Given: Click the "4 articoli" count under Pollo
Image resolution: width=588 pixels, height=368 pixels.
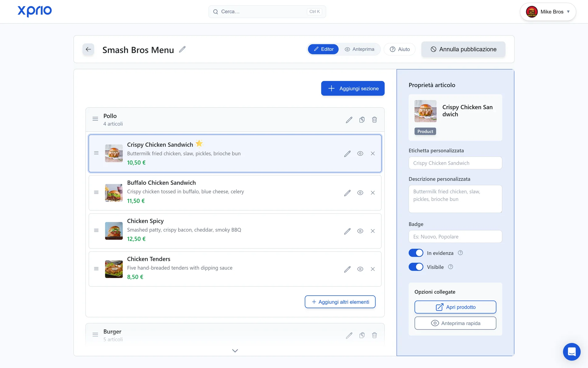Looking at the screenshot, I should point(113,124).
